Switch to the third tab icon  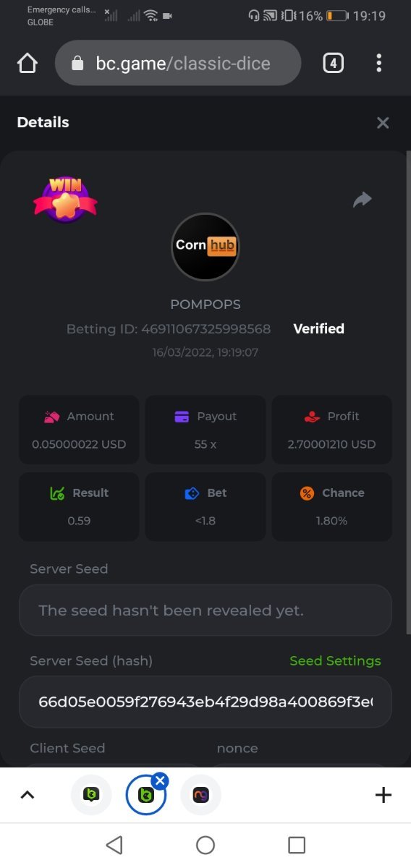pyautogui.click(x=200, y=796)
